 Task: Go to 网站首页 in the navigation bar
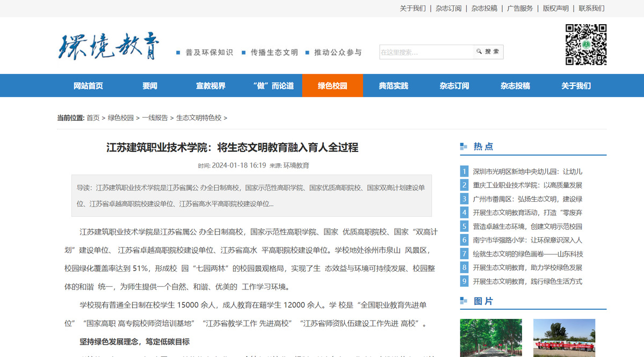[88, 86]
